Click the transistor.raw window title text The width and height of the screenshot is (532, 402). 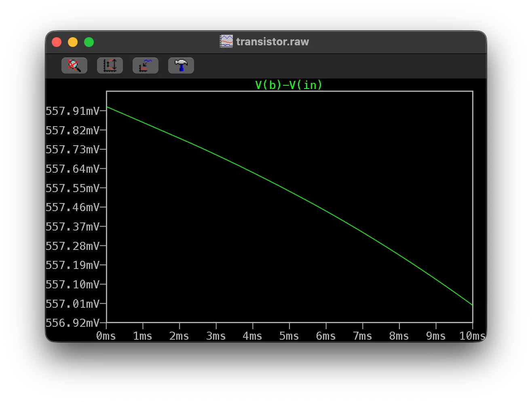point(272,42)
